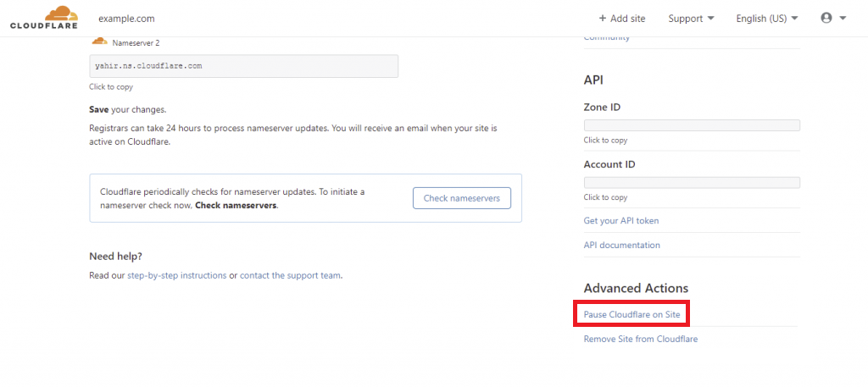The width and height of the screenshot is (868, 387).
Task: Open the API documentation link
Action: pyautogui.click(x=621, y=246)
